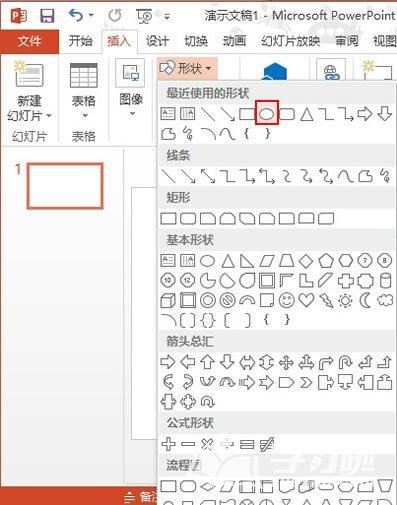The width and height of the screenshot is (397, 505).
Task: Choose the donut ring shape
Action: point(208,301)
